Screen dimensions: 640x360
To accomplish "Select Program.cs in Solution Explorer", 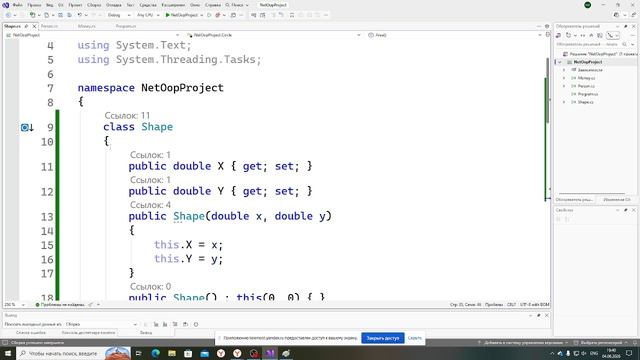I will coord(588,94).
